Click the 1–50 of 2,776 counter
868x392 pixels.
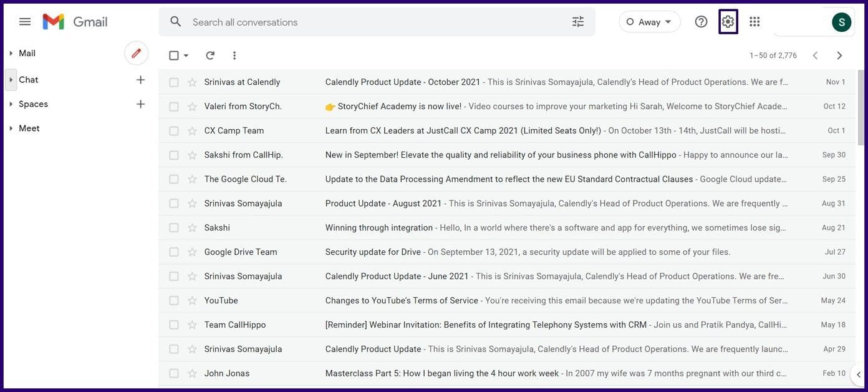point(773,56)
